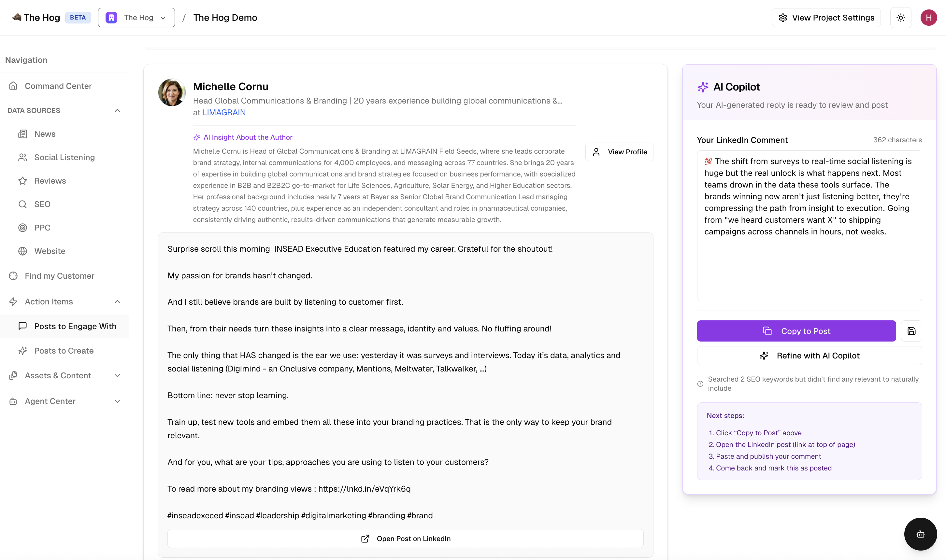The width and height of the screenshot is (946, 560).
Task: Switch to Posts to Create
Action: (64, 351)
